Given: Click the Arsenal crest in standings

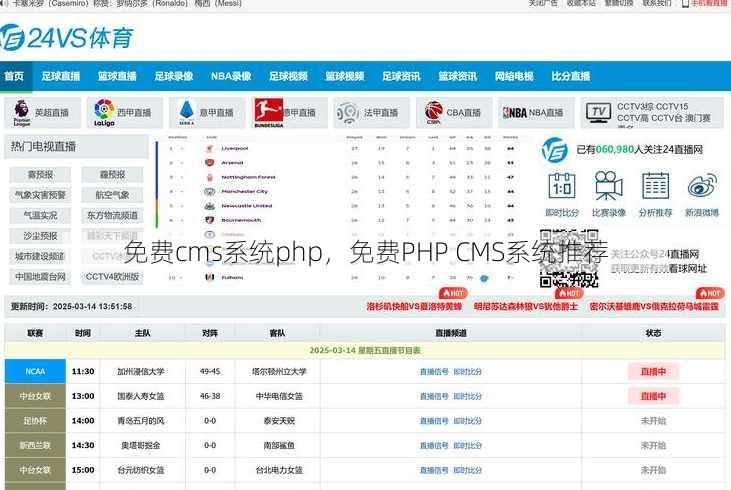Looking at the screenshot, I should (209, 163).
